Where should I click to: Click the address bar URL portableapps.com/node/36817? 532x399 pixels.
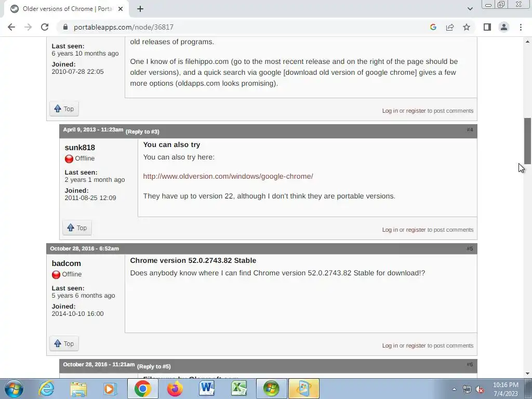click(124, 27)
